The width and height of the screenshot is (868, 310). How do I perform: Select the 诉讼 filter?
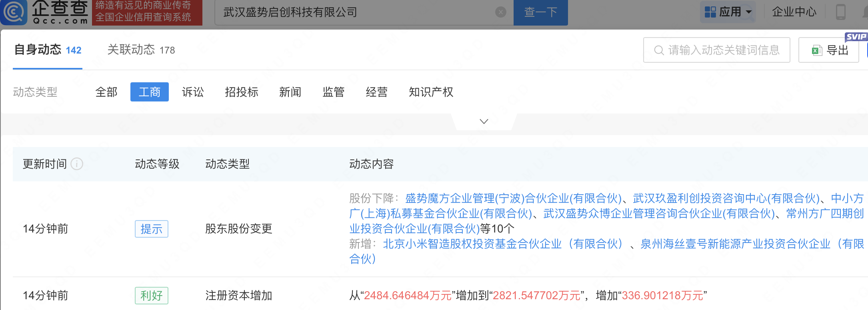193,92
